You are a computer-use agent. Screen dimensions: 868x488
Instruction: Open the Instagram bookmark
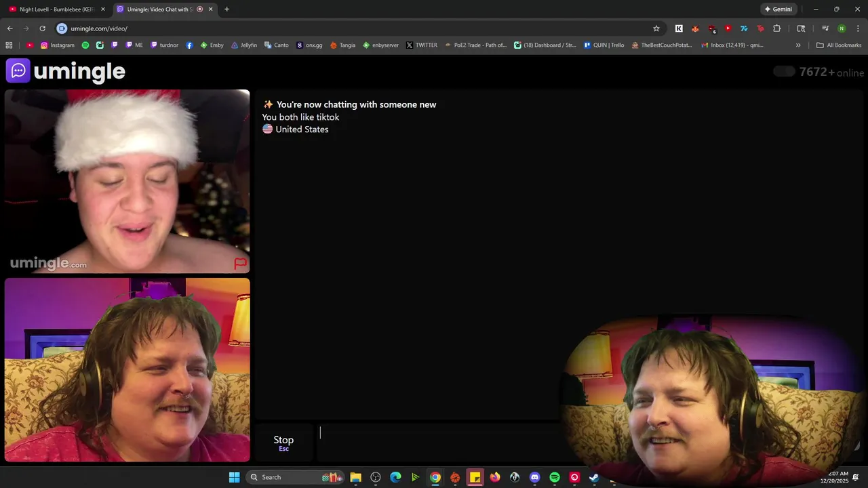[58, 45]
